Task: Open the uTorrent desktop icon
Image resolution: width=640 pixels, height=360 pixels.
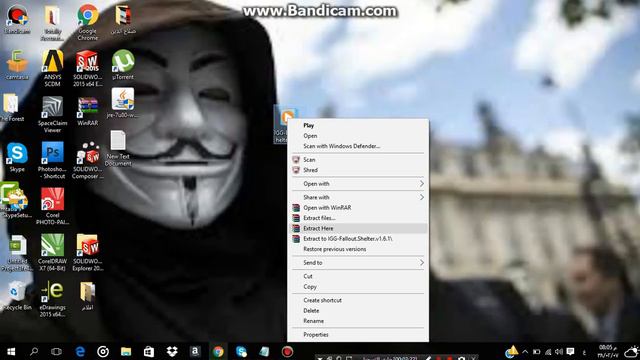Action: coord(123,65)
